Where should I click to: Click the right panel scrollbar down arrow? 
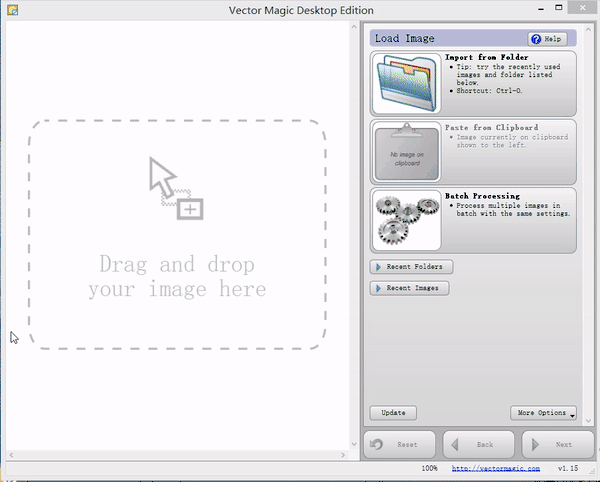pos(588,421)
